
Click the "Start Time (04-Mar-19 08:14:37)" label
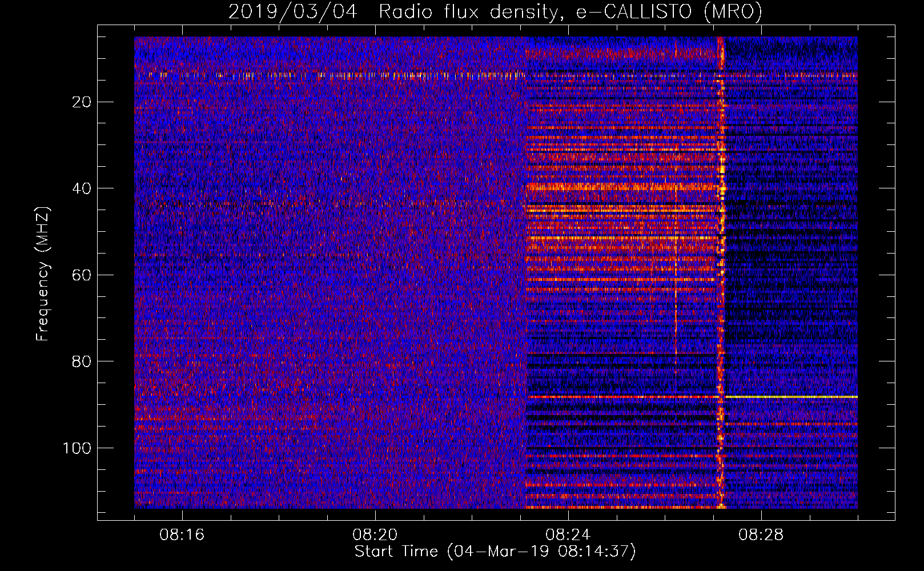[495, 552]
